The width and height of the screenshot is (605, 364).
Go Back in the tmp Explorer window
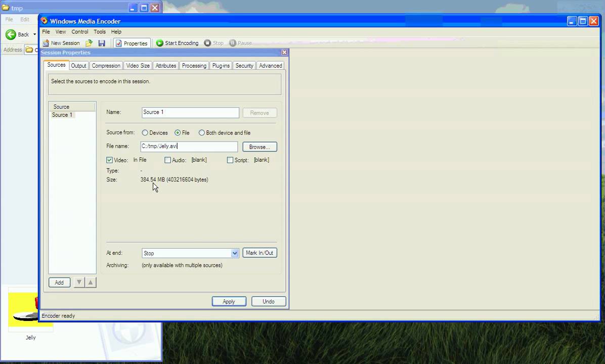(x=17, y=34)
